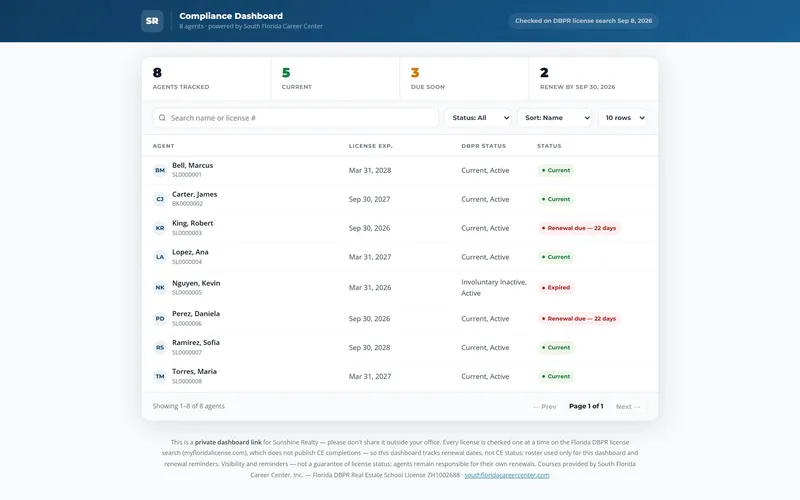Select the Due Soon summary card

464,79
